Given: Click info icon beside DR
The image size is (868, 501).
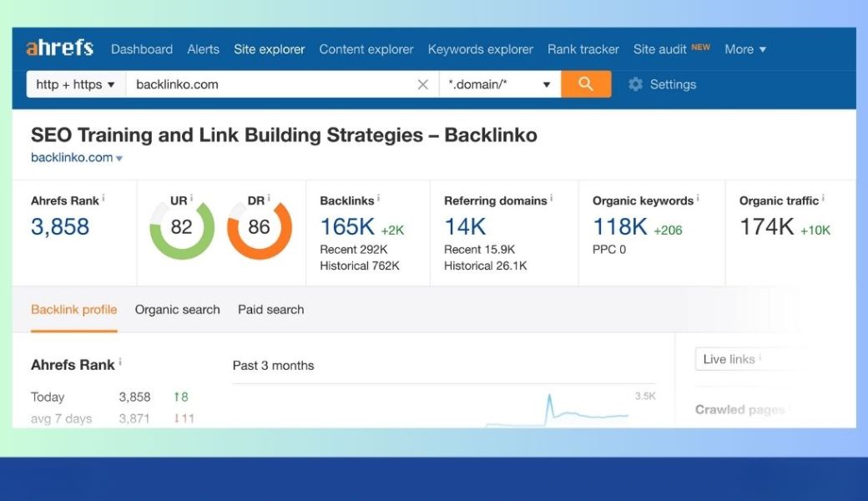Looking at the screenshot, I should pos(269,198).
